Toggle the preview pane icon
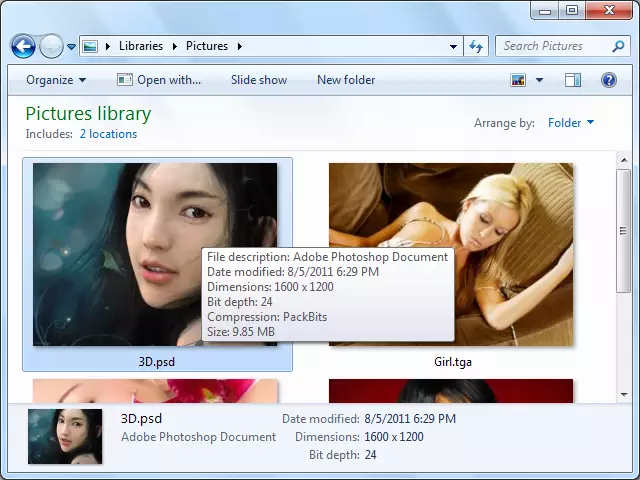The width and height of the screenshot is (640, 480). click(573, 80)
